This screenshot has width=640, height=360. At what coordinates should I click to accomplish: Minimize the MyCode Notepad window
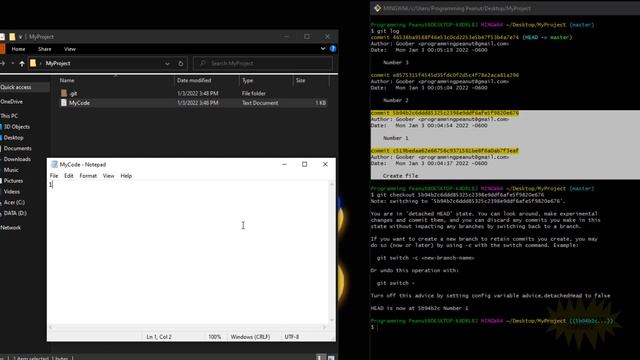tap(284, 164)
